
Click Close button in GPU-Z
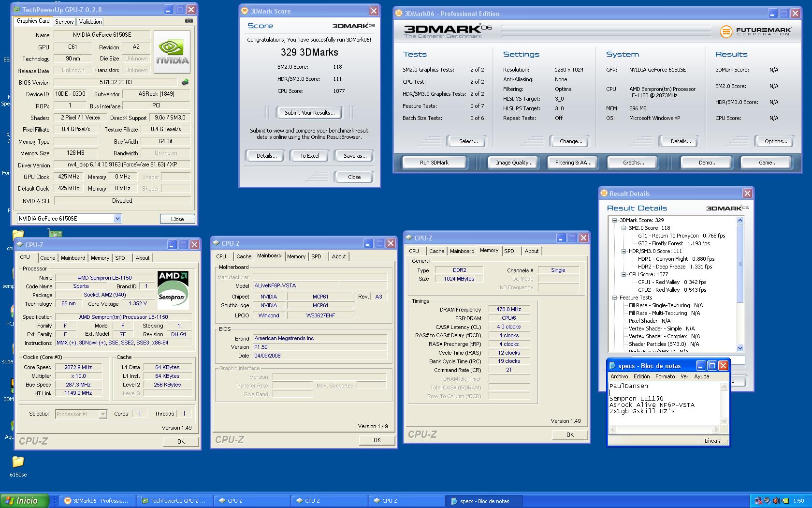coord(177,219)
